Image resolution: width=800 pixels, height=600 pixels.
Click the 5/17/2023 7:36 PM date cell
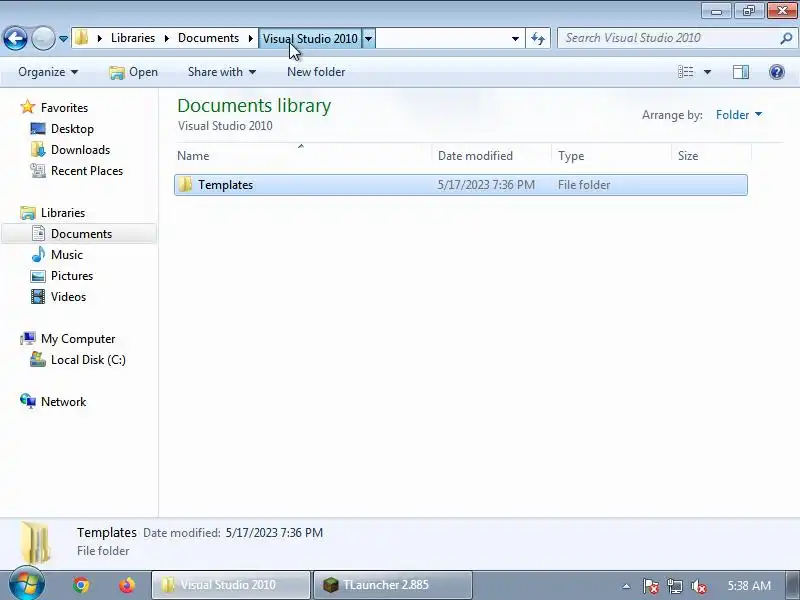[x=486, y=185]
